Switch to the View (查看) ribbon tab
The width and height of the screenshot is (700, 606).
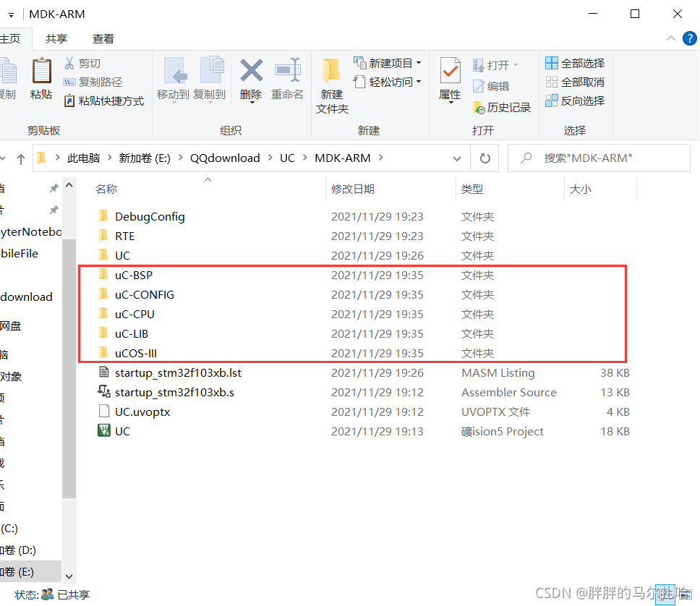click(x=103, y=39)
